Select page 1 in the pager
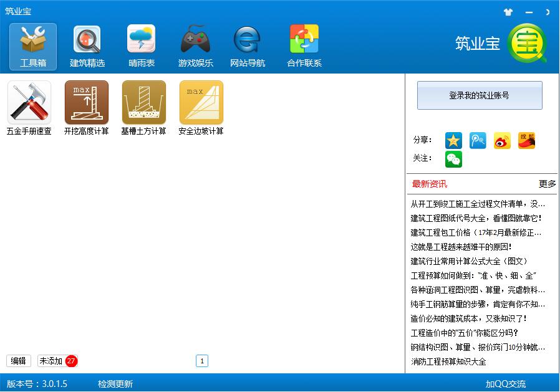 202,361
